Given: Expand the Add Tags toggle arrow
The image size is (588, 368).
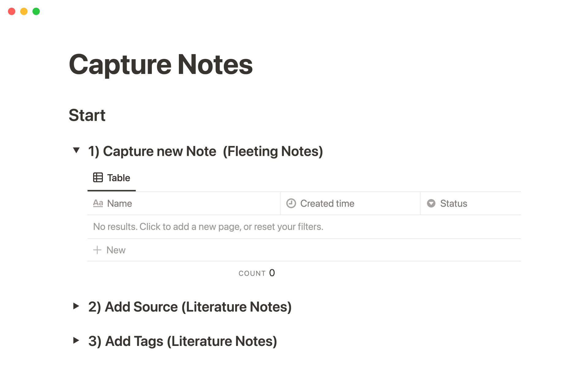Looking at the screenshot, I should [x=76, y=340].
